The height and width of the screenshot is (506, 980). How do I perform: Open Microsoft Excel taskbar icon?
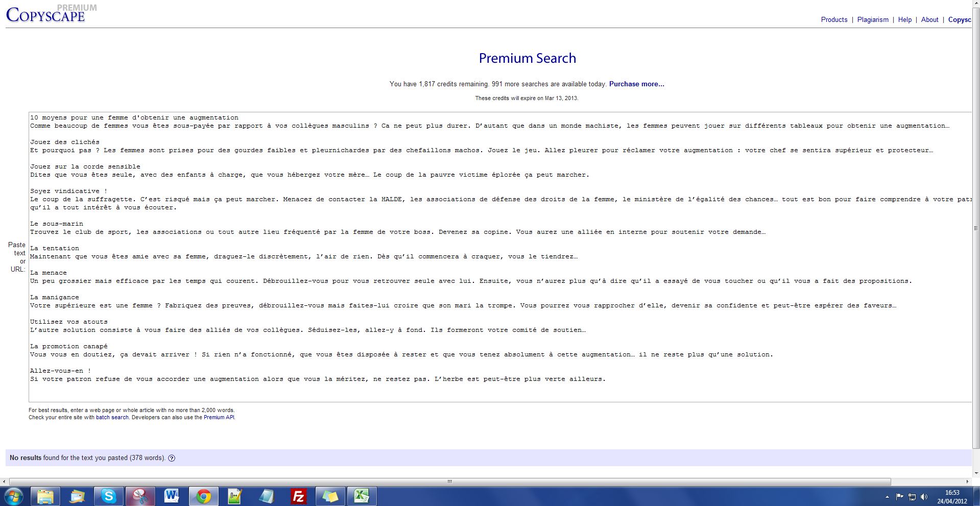click(362, 496)
